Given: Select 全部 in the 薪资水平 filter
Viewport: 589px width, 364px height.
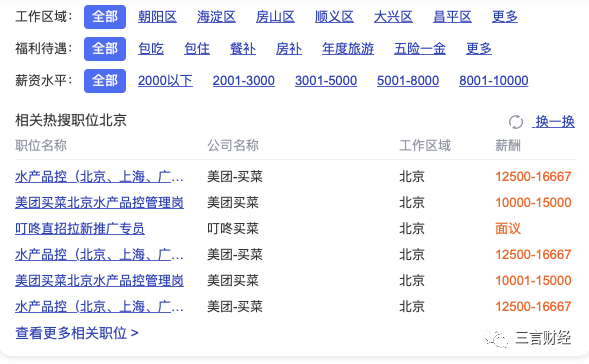Looking at the screenshot, I should click(x=105, y=81).
